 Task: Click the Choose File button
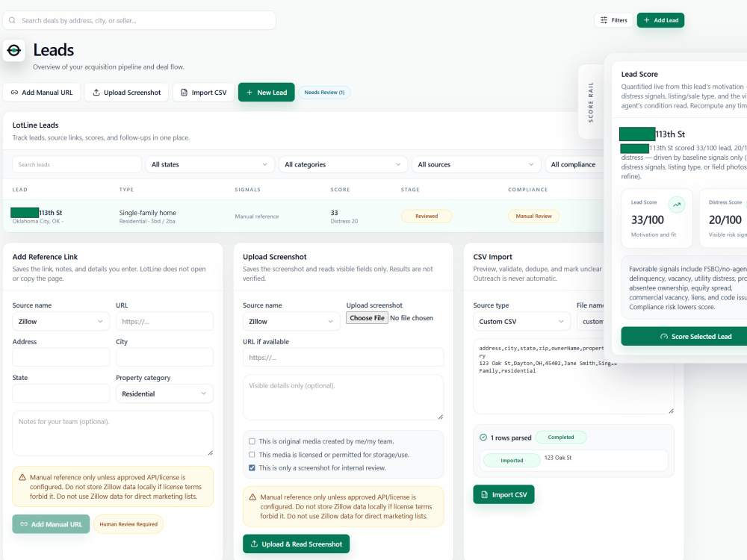367,318
